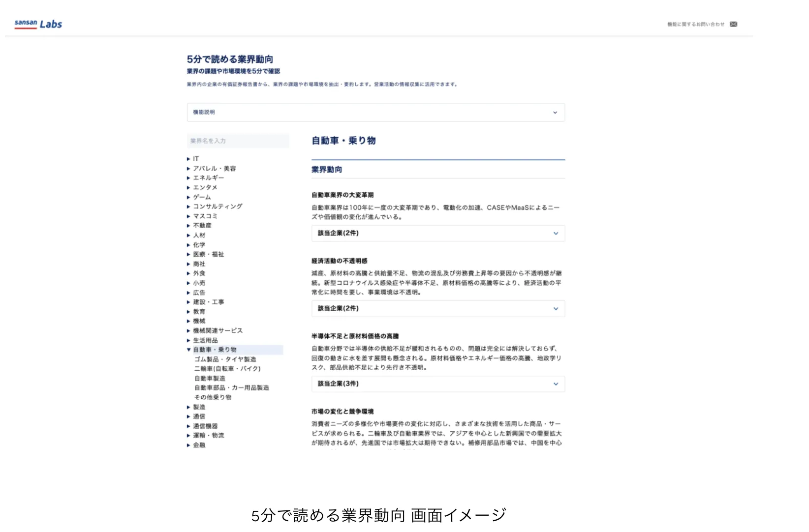Open the mail contact icon

pyautogui.click(x=733, y=24)
